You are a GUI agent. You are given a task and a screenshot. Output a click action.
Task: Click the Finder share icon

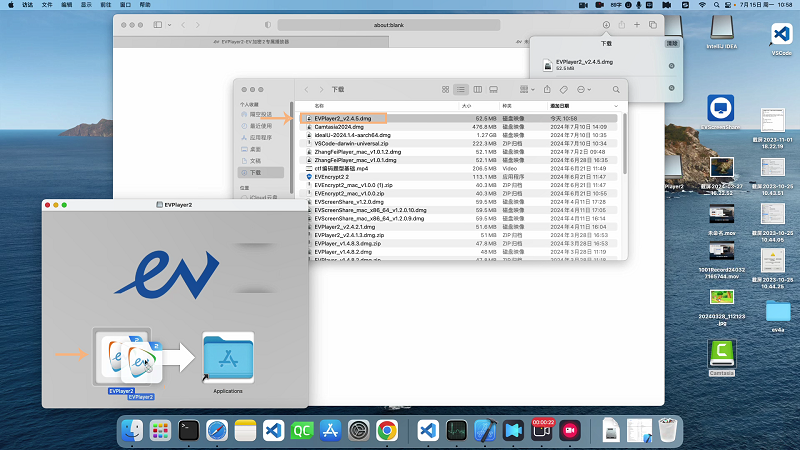(547, 89)
